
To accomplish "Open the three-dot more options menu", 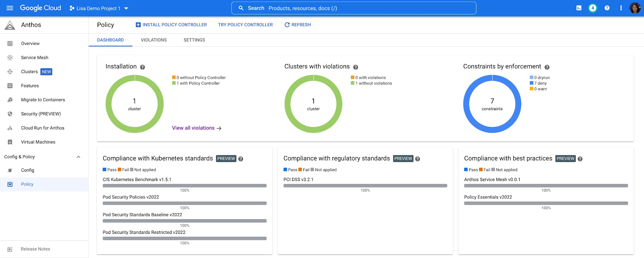I will click(x=621, y=8).
